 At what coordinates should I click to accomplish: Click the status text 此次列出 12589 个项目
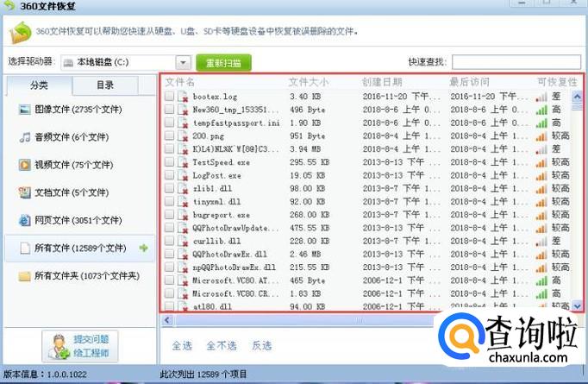point(203,375)
